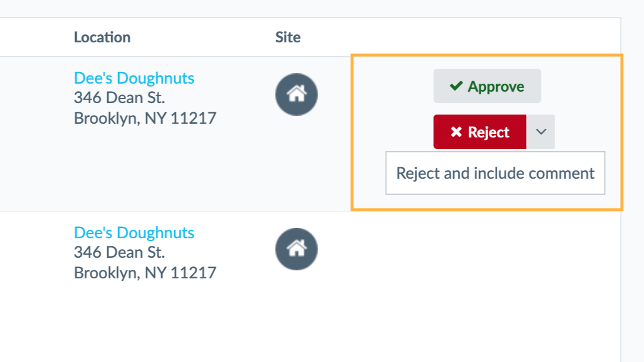The width and height of the screenshot is (644, 362).
Task: Choose Reject and include comment option
Action: tap(495, 173)
